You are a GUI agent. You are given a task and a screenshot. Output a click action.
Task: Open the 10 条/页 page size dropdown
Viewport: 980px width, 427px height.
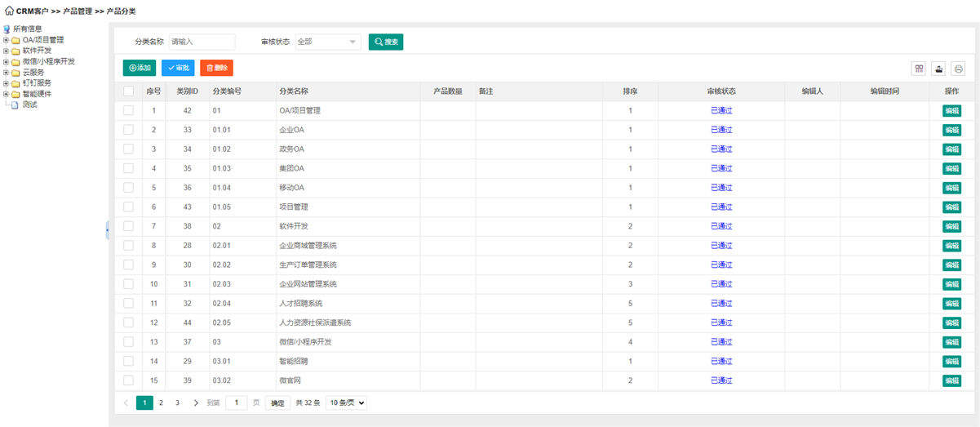(x=346, y=403)
